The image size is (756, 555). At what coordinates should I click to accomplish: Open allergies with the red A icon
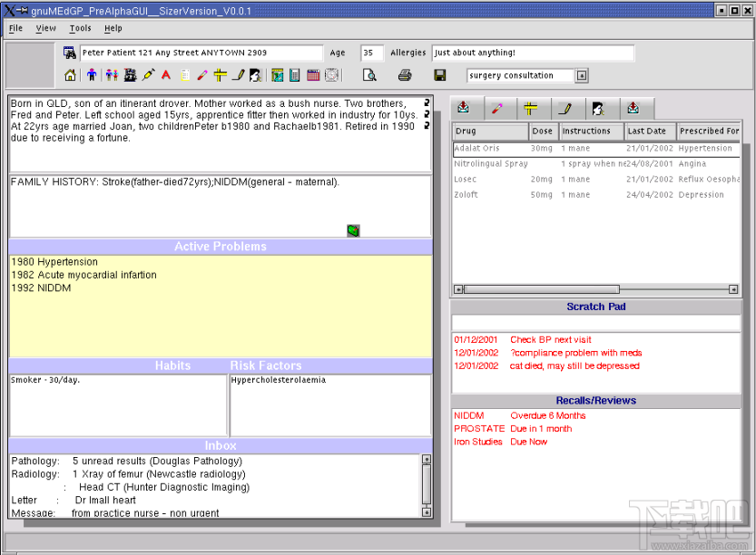165,75
